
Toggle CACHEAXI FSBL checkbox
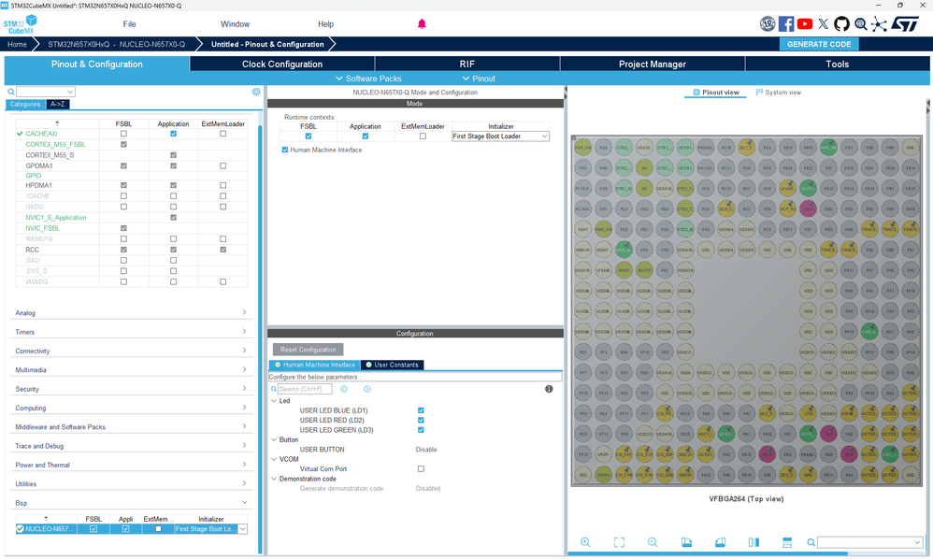pos(123,134)
